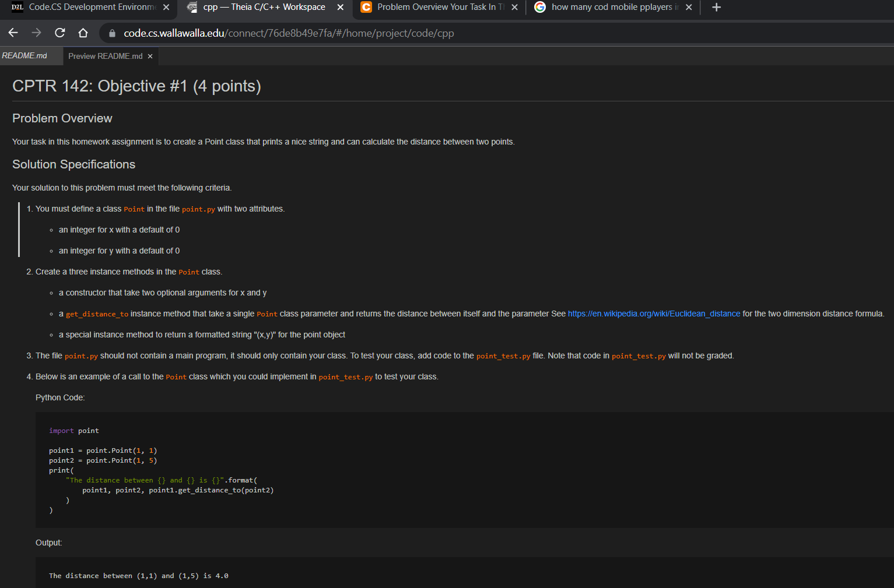Click the browser back navigation arrow
Viewport: 894px width, 588px height.
pyautogui.click(x=13, y=33)
